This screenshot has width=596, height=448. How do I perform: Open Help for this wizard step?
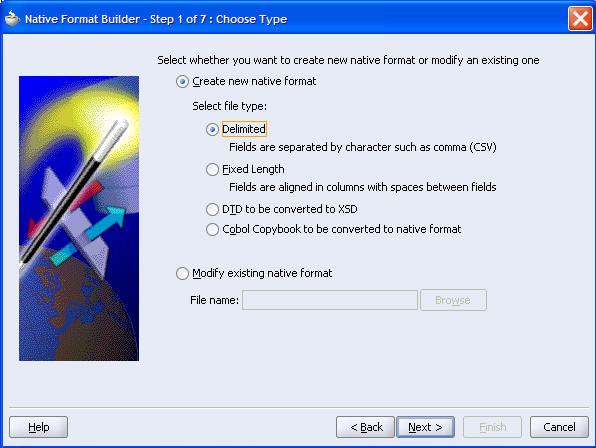pos(38,427)
